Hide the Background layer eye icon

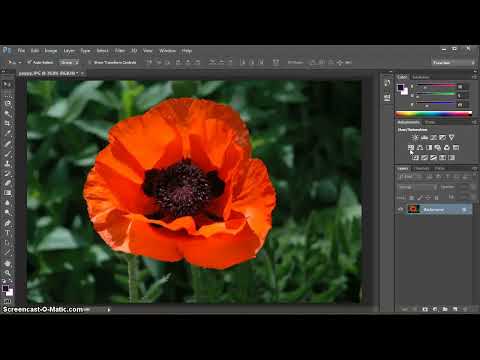401,209
